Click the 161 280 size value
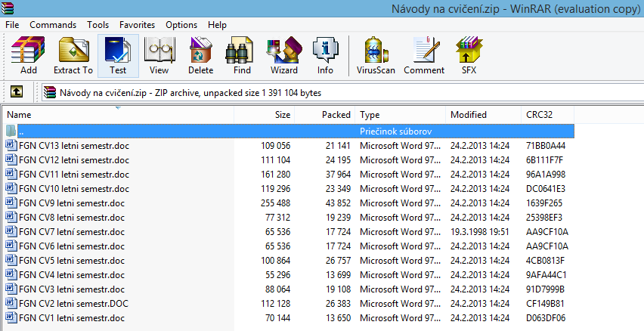This screenshot has width=644, height=331. [275, 174]
